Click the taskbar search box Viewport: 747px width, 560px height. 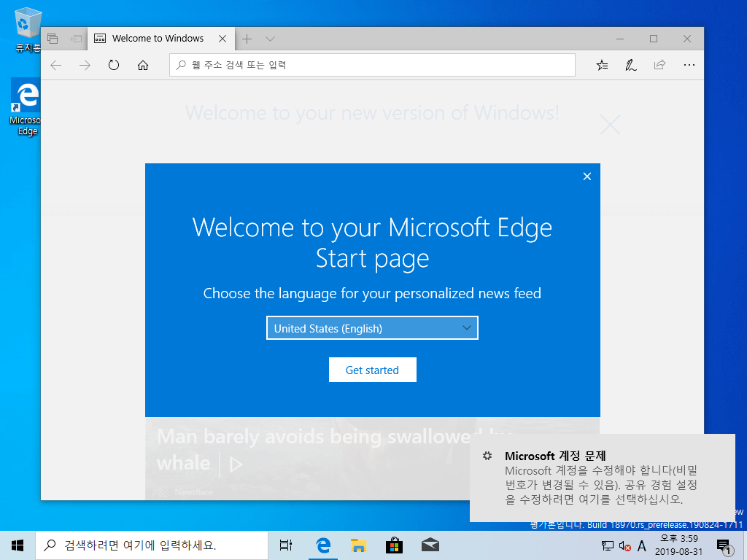coord(152,545)
